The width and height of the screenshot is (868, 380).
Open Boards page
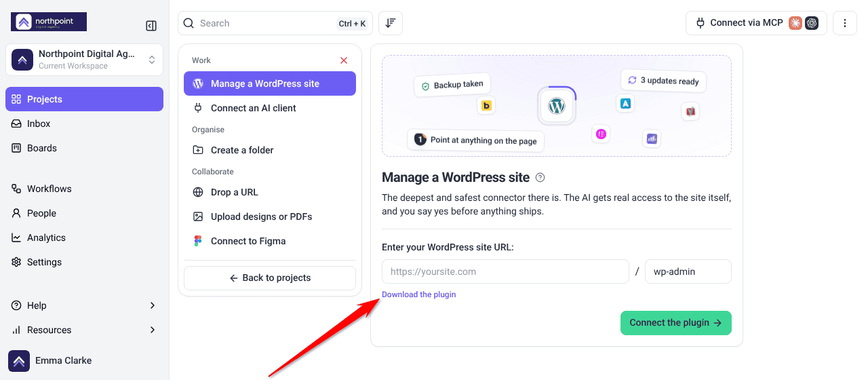(x=84, y=148)
